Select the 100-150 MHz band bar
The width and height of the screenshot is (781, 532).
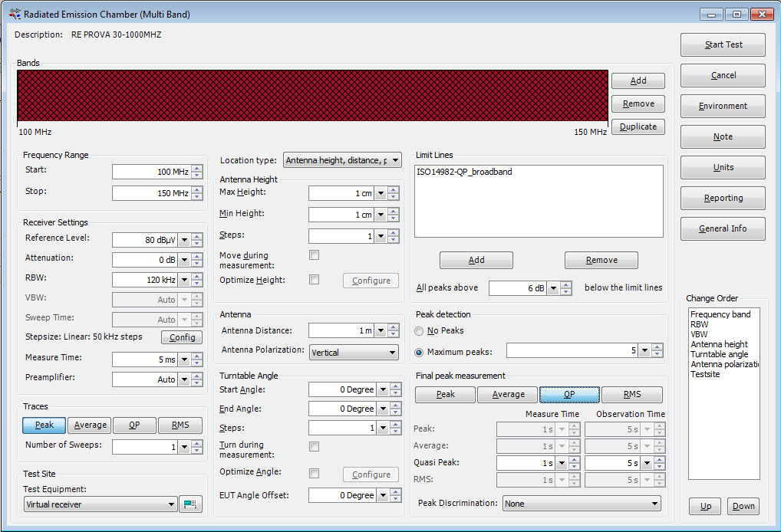tap(313, 96)
